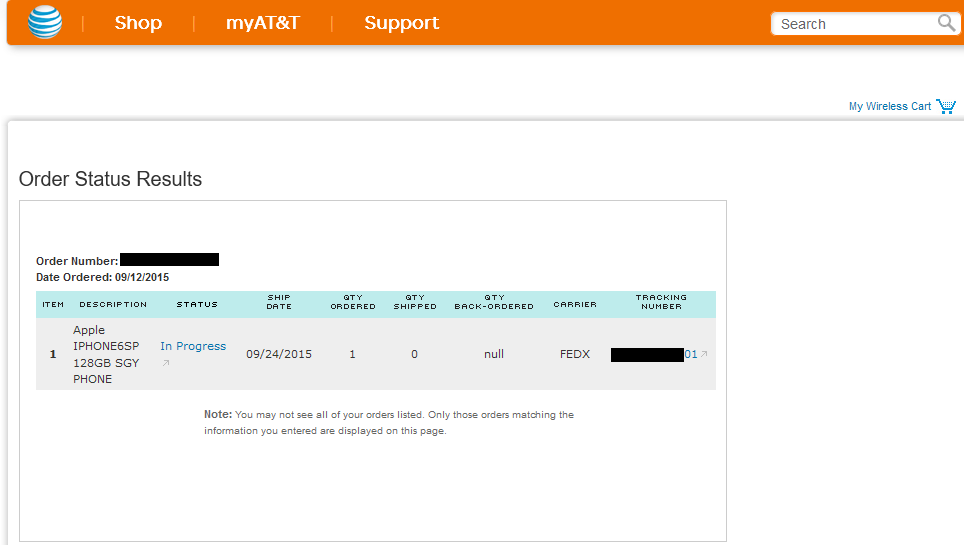Click the ship date 09/24/2015 cell
Viewport: 964px width, 545px height.
coord(279,354)
